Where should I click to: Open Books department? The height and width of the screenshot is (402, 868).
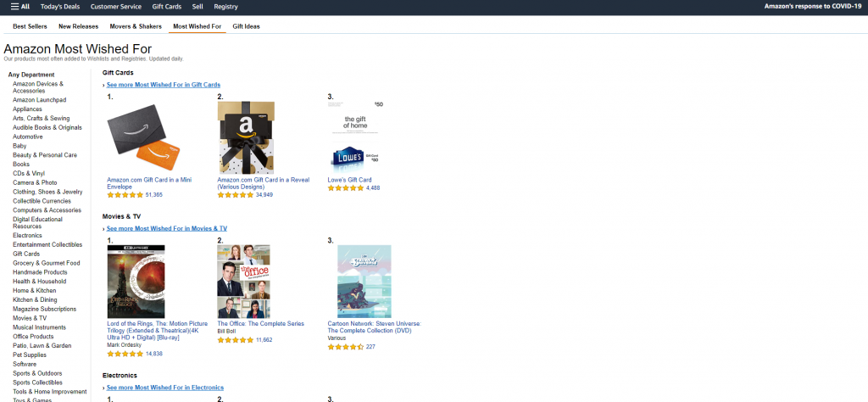[x=21, y=165]
